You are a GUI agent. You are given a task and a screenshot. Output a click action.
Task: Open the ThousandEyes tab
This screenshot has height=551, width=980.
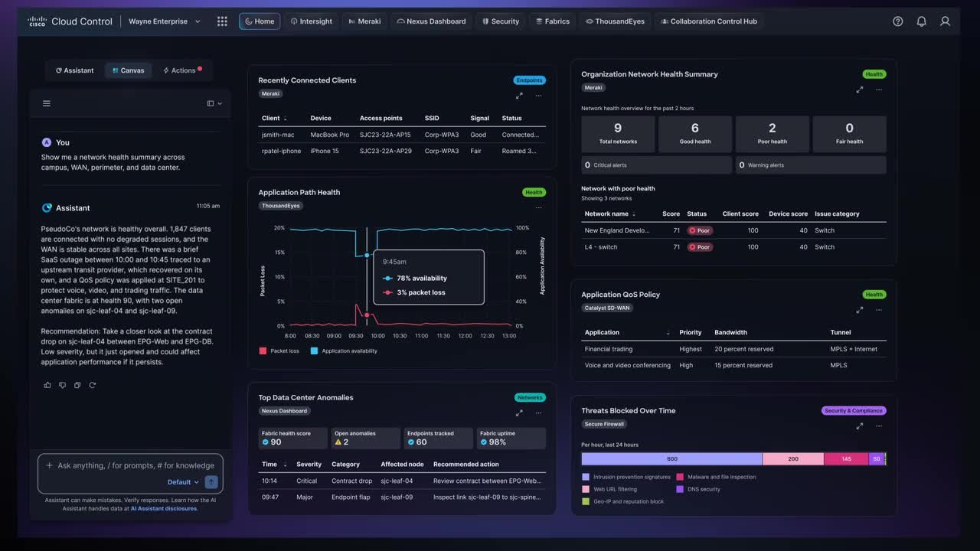point(616,21)
